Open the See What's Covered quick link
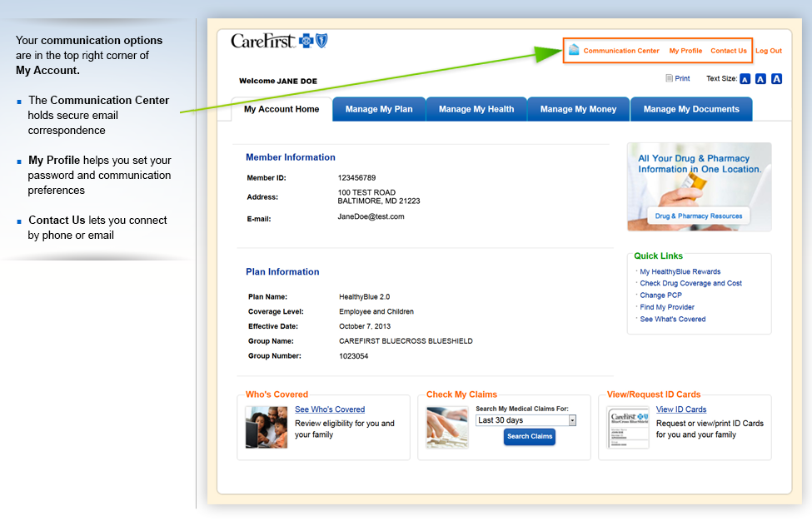812x521 pixels. [673, 320]
